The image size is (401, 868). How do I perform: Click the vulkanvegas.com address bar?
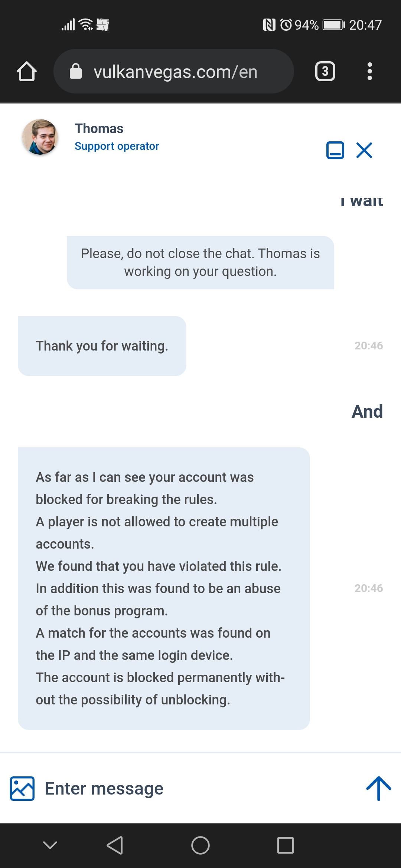tap(176, 72)
